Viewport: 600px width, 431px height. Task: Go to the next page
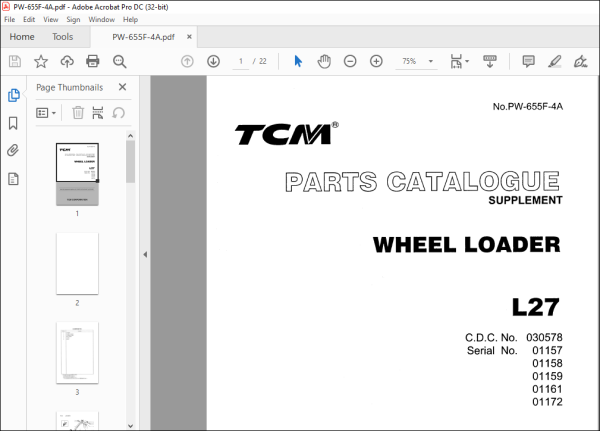click(213, 61)
